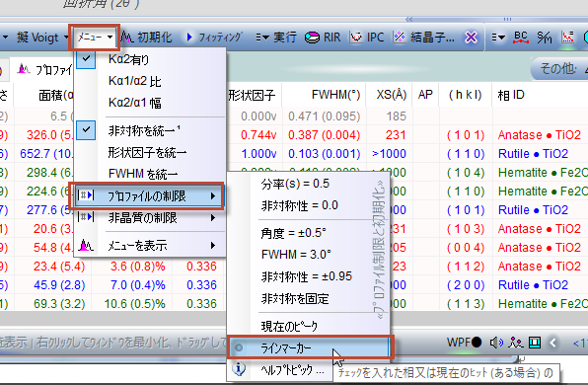Click the XS value >1000 in Rutile row
This screenshot has height=385, width=588.
[389, 153]
